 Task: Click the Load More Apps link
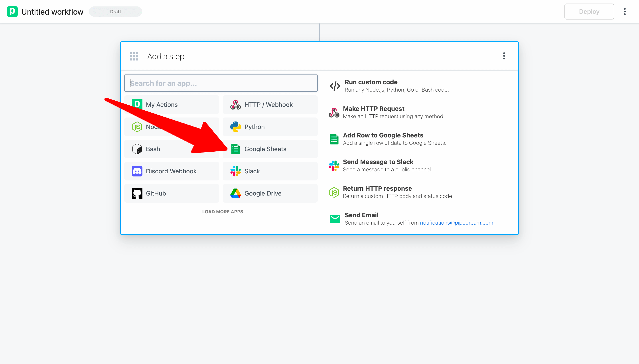pyautogui.click(x=222, y=212)
